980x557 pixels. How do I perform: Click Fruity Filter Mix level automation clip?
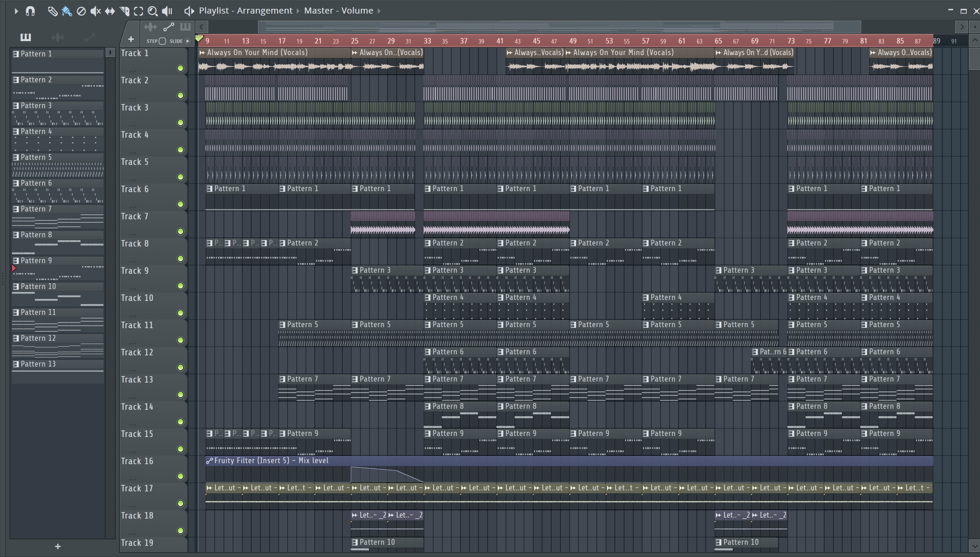click(569, 469)
